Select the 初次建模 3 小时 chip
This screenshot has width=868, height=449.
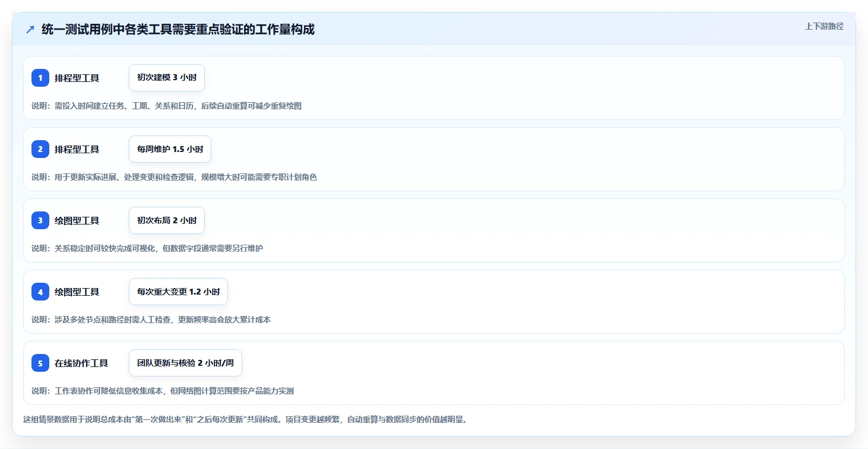pyautogui.click(x=167, y=78)
